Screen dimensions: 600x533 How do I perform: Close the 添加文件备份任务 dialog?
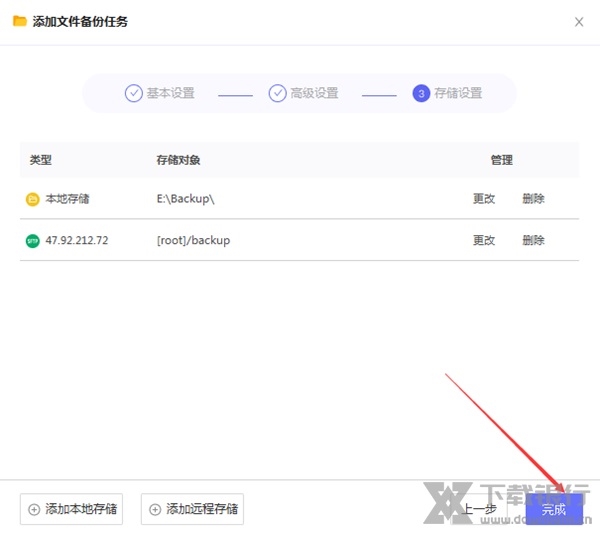click(x=579, y=22)
